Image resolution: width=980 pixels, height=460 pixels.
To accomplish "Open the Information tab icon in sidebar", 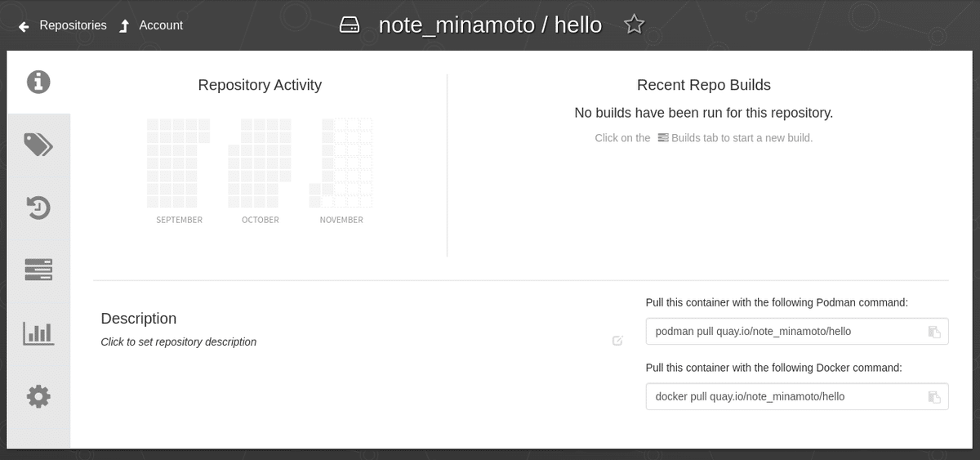I will coord(38,82).
